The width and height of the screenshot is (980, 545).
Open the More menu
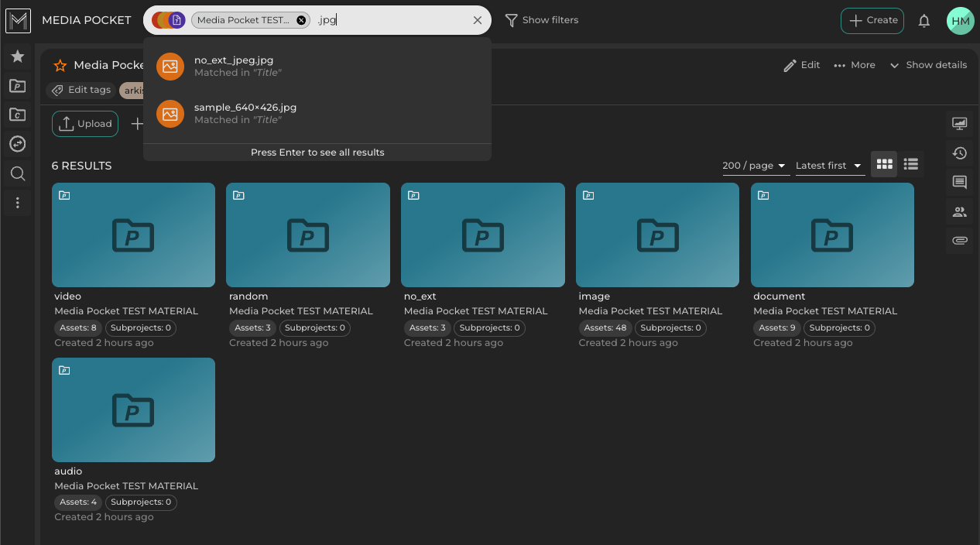854,65
